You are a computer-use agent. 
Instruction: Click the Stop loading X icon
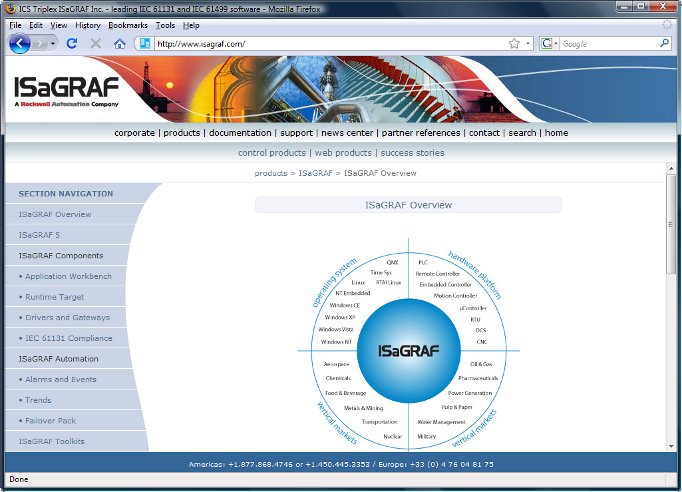[96, 44]
